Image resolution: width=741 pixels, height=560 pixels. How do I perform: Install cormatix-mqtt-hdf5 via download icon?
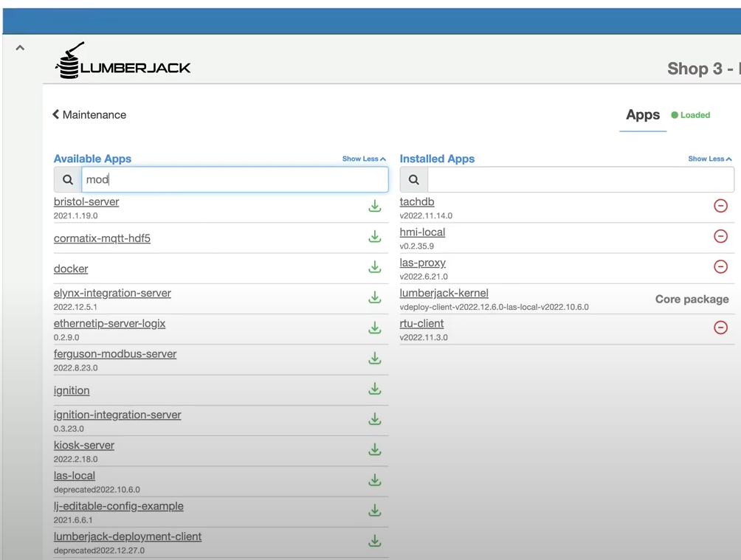[375, 236]
